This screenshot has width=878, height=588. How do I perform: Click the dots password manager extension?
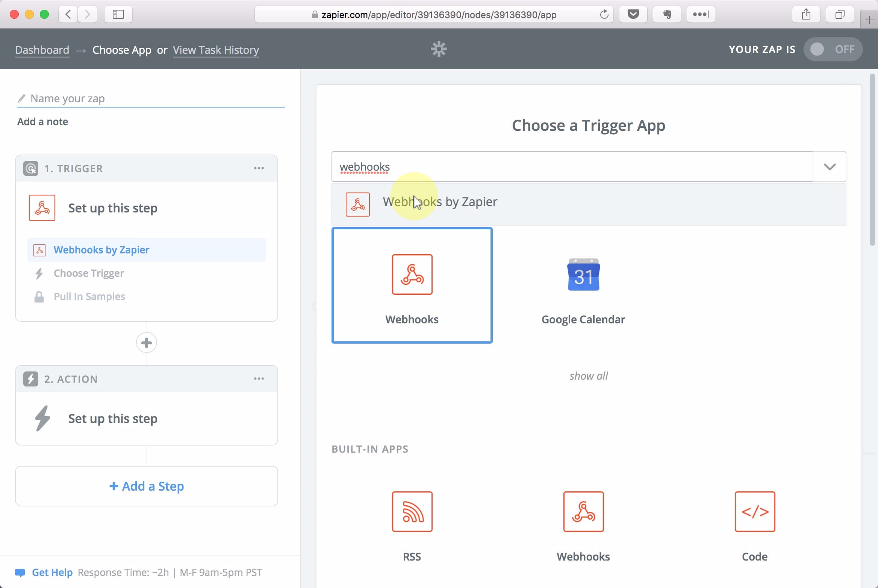point(701,14)
